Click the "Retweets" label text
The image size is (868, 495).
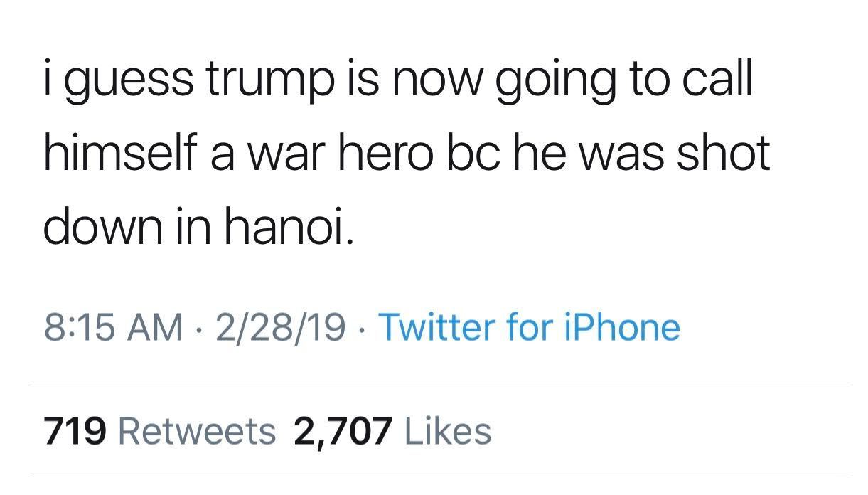pos(197,431)
